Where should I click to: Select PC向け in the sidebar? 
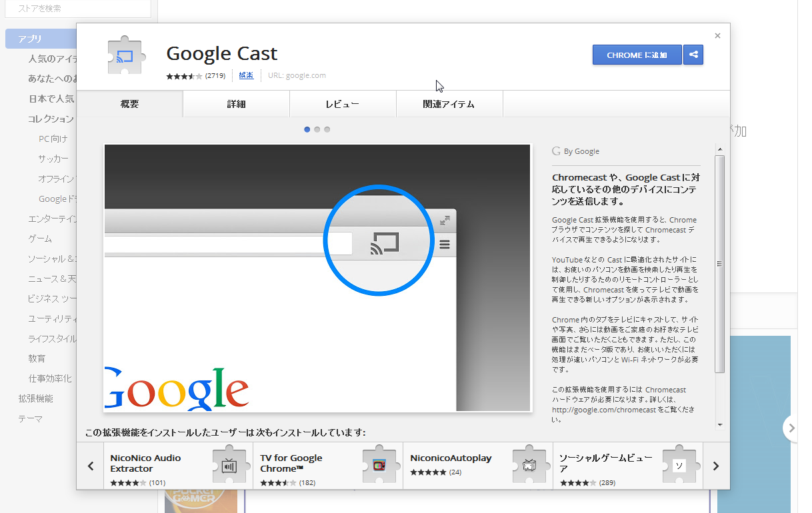(x=53, y=139)
